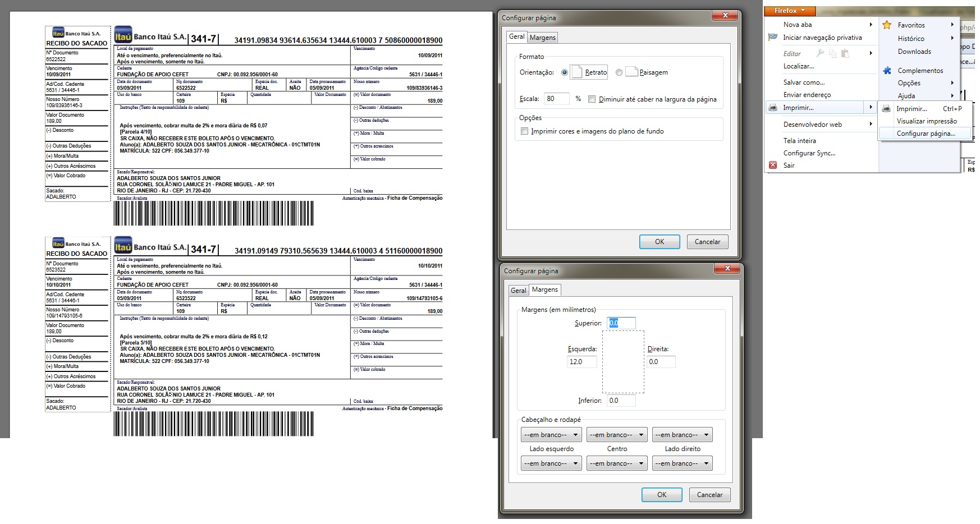
Task: Check 'Imprimir cores e imagens do plano de fundo'
Action: coord(524,131)
